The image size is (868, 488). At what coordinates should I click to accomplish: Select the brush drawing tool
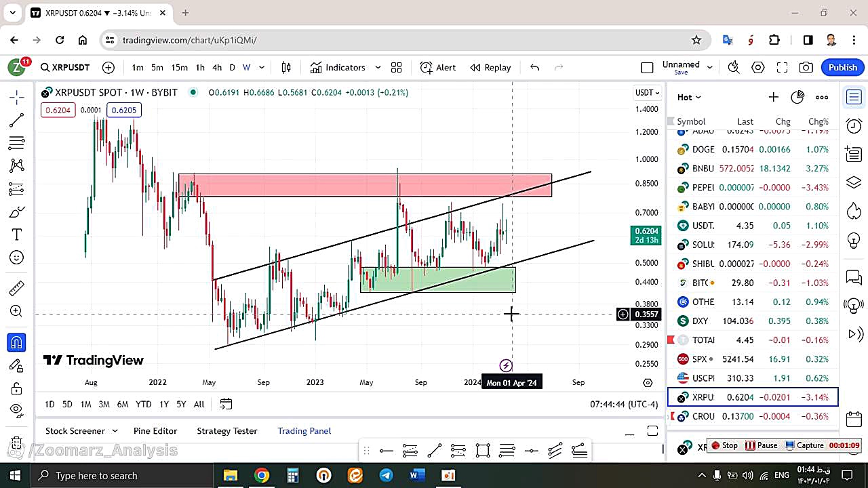pos(17,212)
